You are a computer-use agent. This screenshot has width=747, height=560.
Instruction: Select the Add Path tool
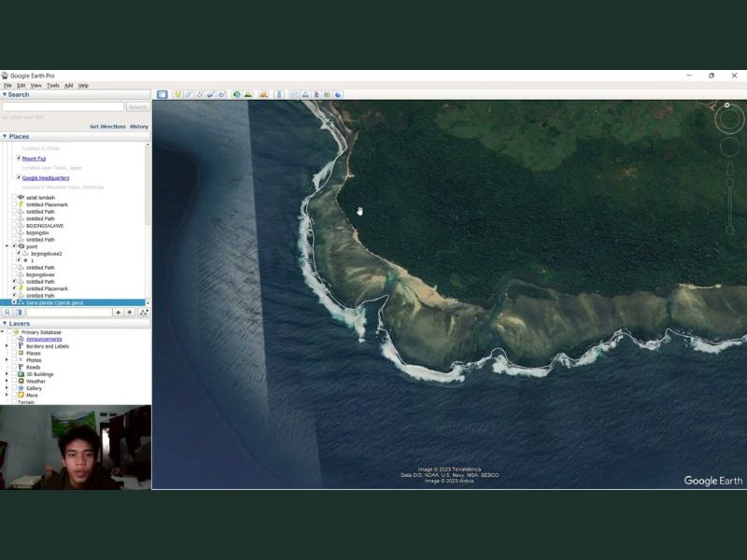click(200, 94)
